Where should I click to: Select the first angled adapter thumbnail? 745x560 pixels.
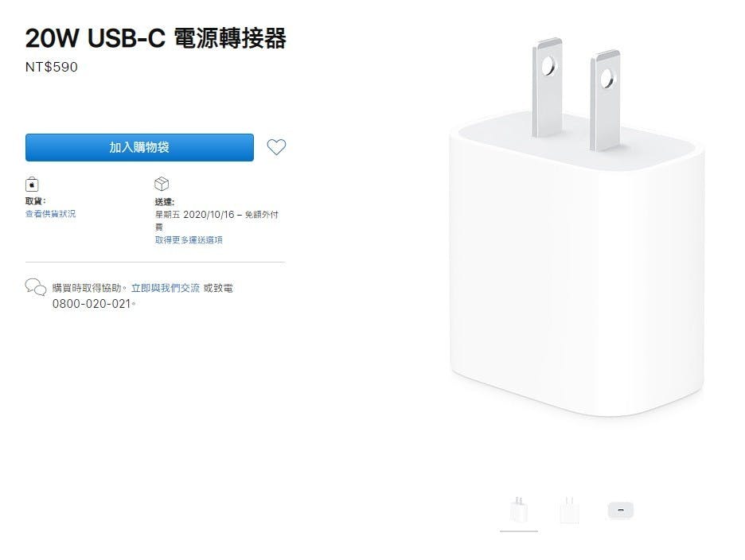[519, 510]
